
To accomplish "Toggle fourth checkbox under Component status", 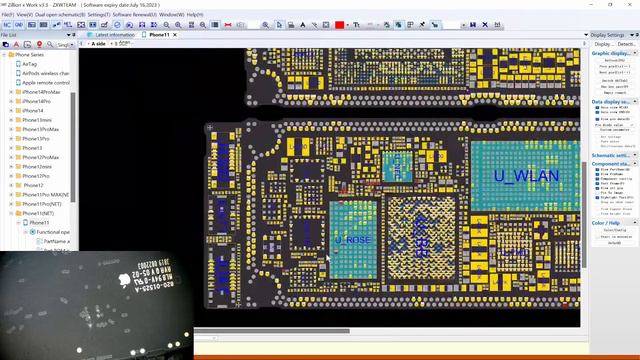I will point(597,183).
